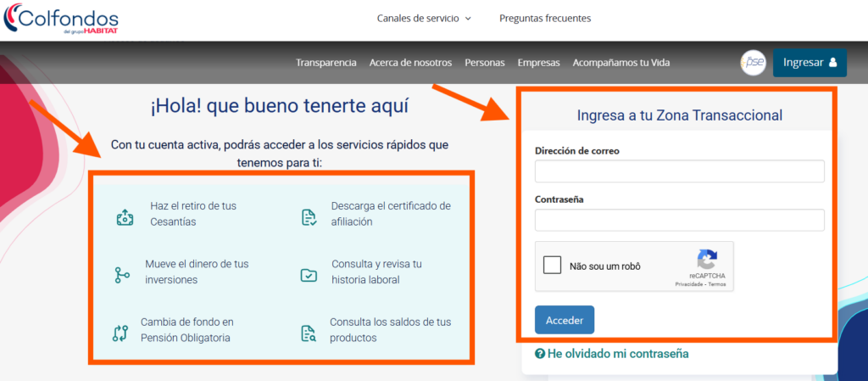Focus the Dirección de correo field
The height and width of the screenshot is (381, 868).
tap(679, 171)
